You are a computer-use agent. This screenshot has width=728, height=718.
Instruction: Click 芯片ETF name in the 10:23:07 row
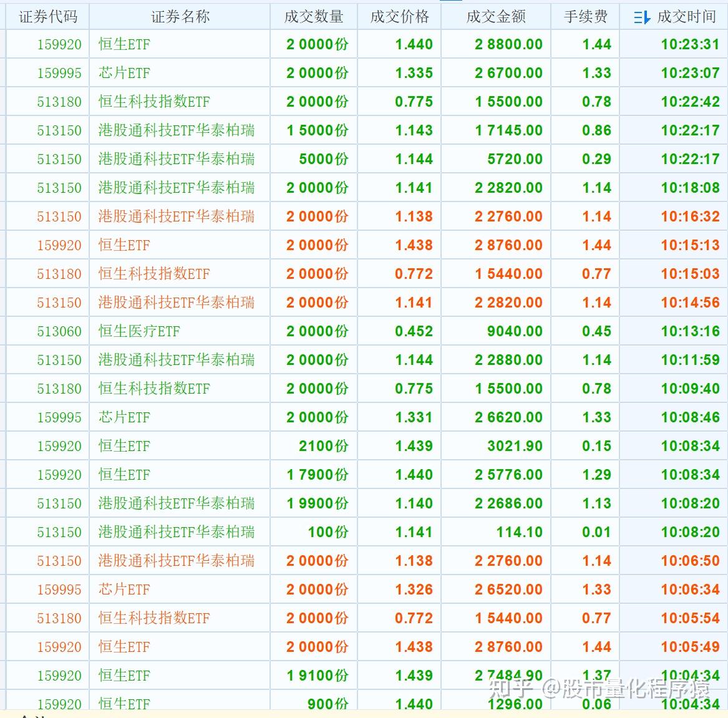[x=124, y=73]
